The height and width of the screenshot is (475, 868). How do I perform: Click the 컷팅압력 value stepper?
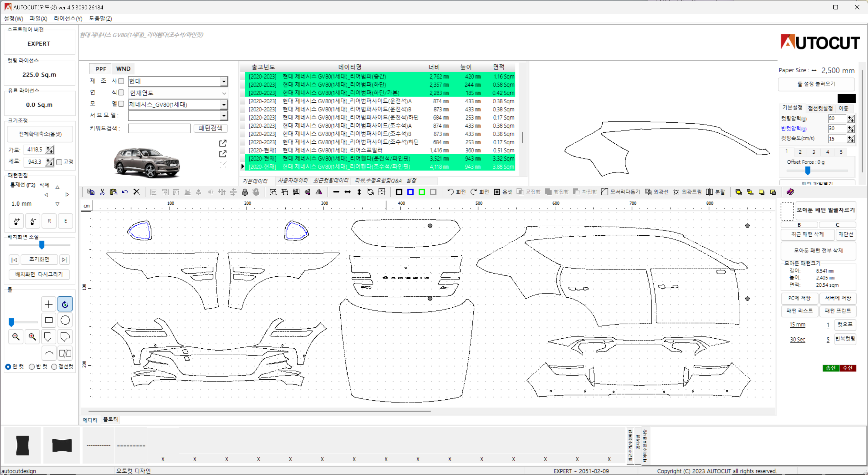click(x=851, y=119)
